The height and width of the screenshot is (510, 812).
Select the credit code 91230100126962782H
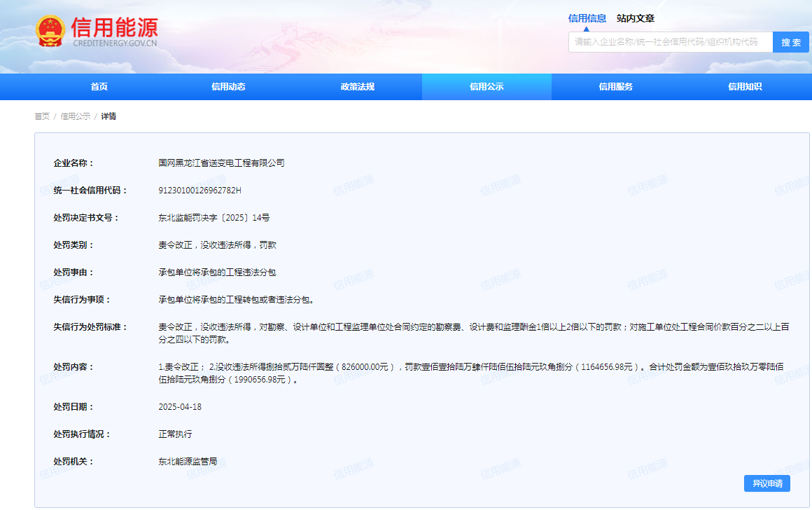199,191
